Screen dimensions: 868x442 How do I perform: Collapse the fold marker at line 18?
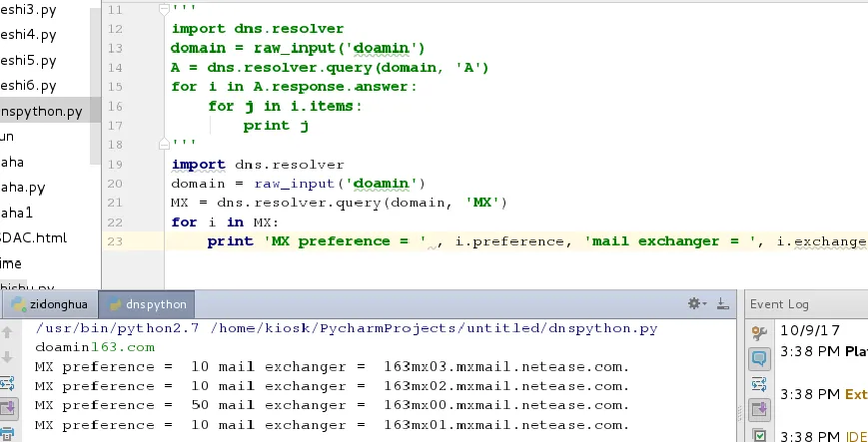[164, 145]
